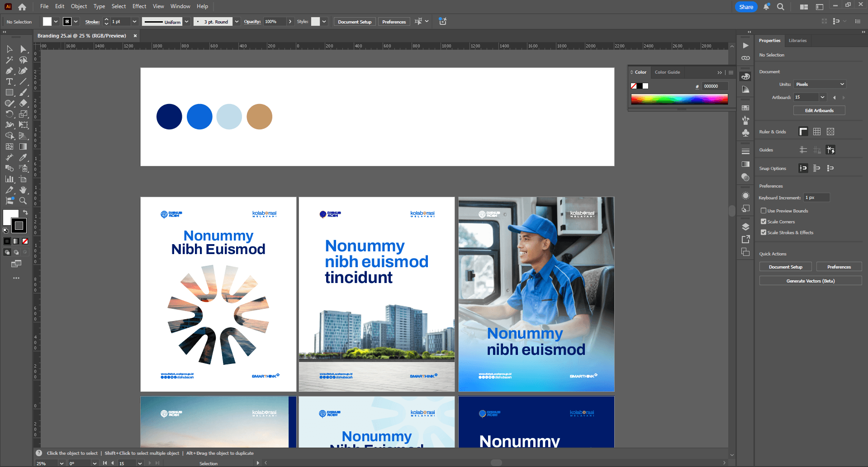
Task: Activate the Direct Selection tool
Action: (23, 49)
